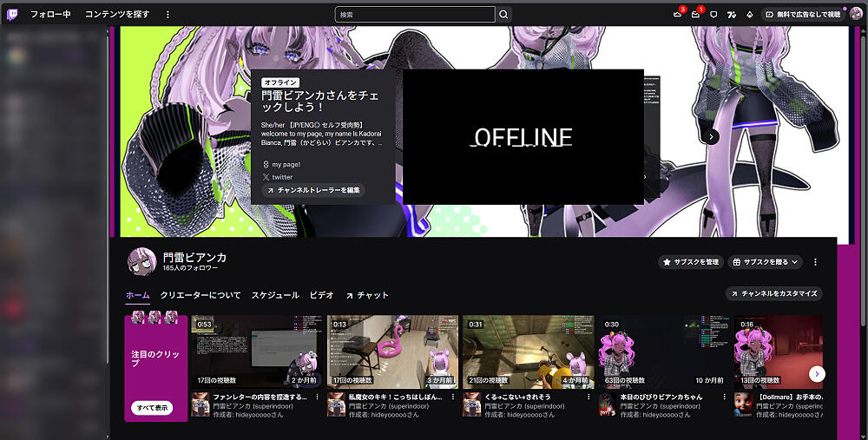The height and width of the screenshot is (440, 868).
Task: Open the twitter link
Action: click(x=282, y=177)
